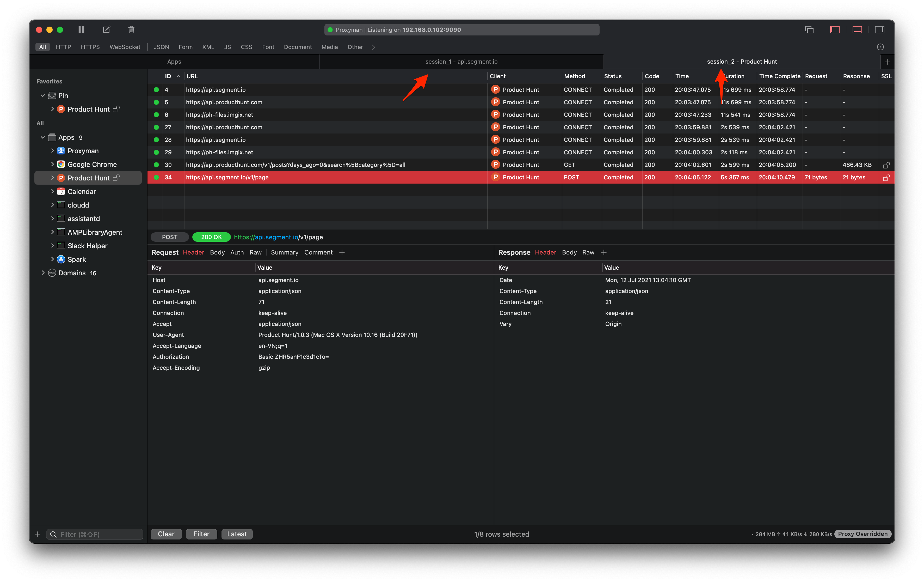Expand the Calendar app entry
Viewport: 924px width, 582px height.
click(53, 191)
